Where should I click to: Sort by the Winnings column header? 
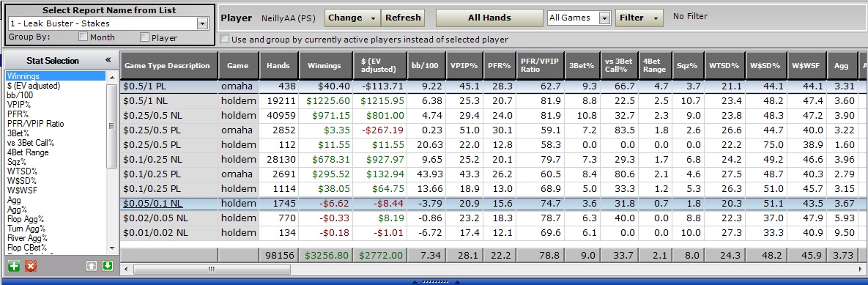pyautogui.click(x=325, y=65)
